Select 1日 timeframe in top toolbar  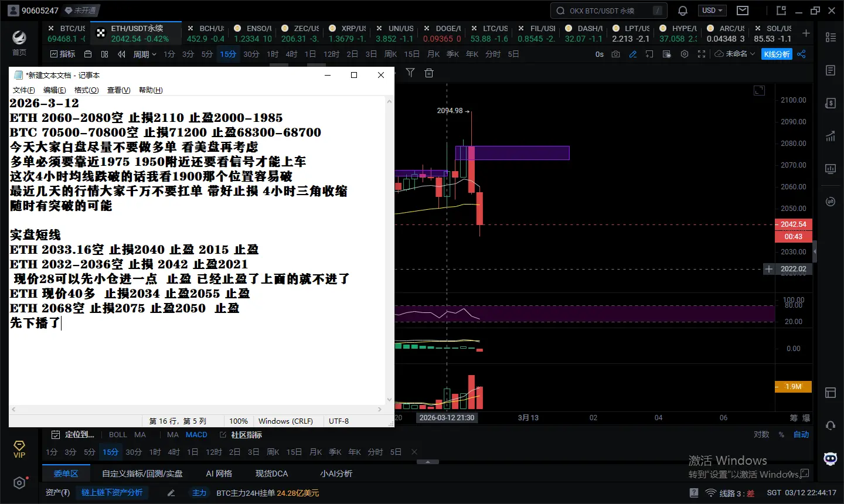tap(310, 54)
